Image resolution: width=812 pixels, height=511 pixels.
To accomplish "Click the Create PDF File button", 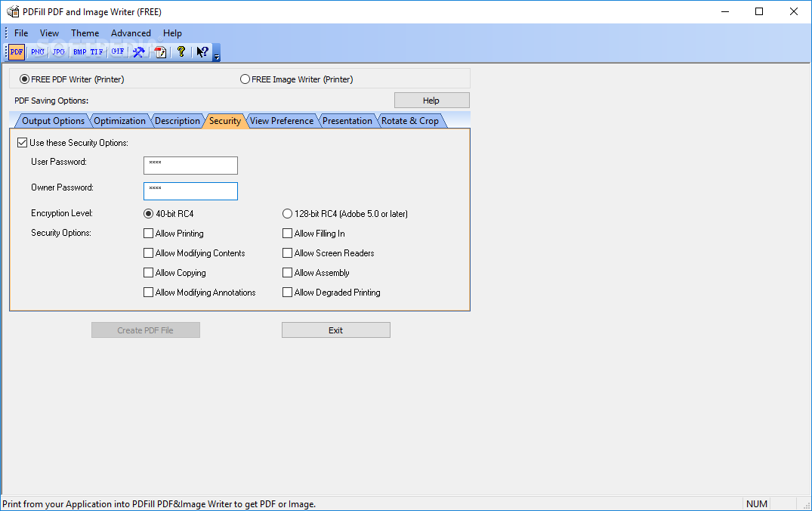I will point(146,330).
